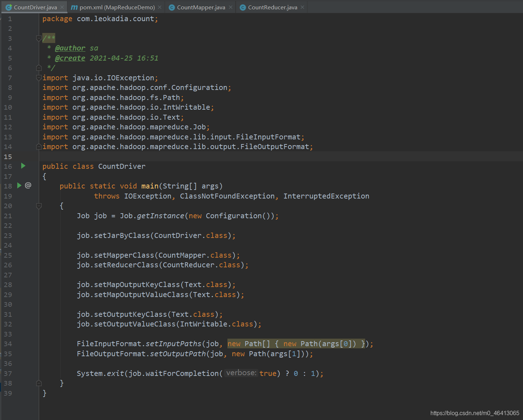Collapse the main method body at its opening brace
Viewport: 523px width, 420px height.
39,206
